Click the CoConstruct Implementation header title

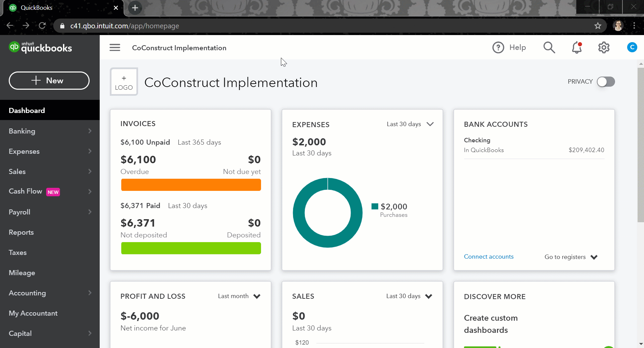(179, 48)
